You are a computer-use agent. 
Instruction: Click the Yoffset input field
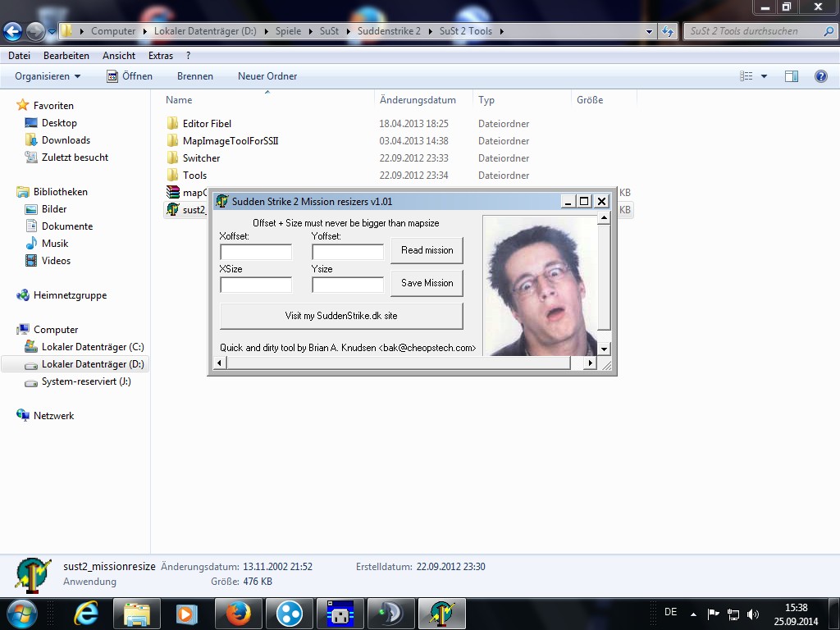pyautogui.click(x=348, y=252)
